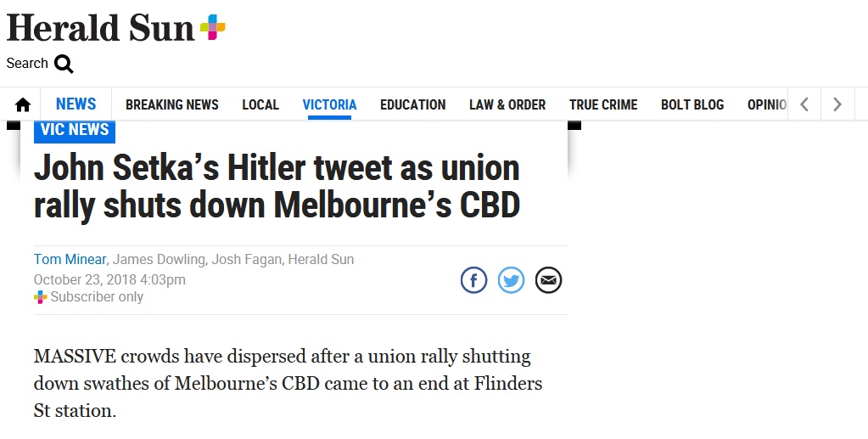Click the Herald Sun plus logo icon
Viewport: 868px width, 439px height.
213,27
